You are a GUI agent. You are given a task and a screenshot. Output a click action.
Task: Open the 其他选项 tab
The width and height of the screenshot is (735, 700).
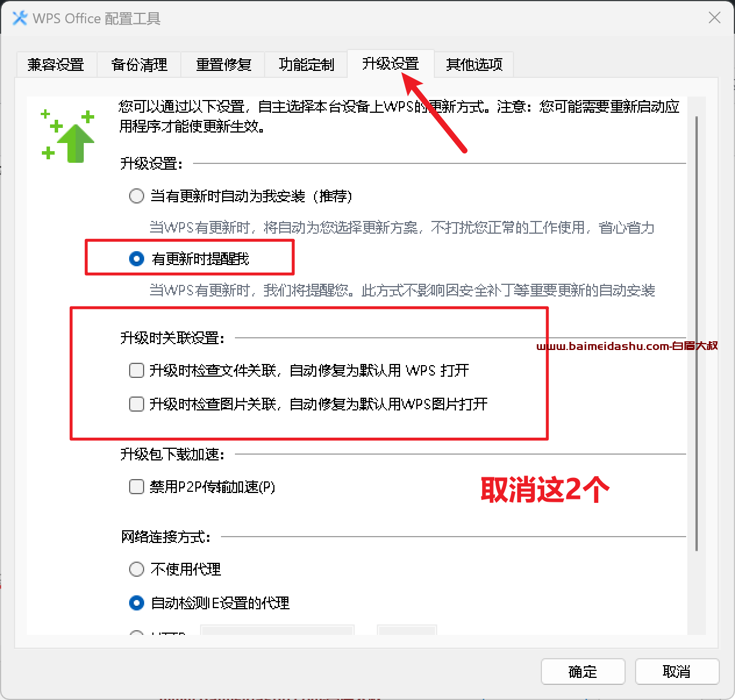[x=474, y=65]
